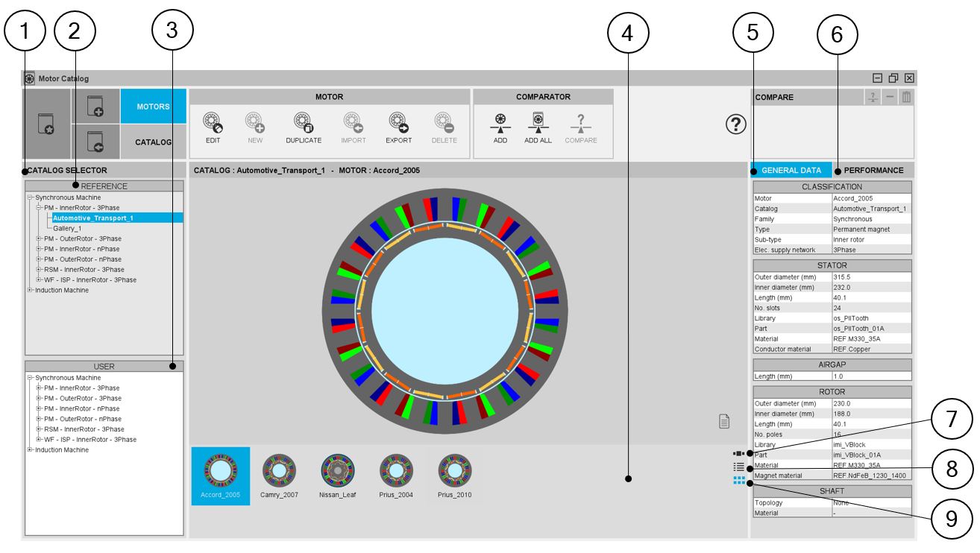Select the Nissan_Leaf motor thumbnail
The height and width of the screenshot is (553, 980).
coord(337,476)
